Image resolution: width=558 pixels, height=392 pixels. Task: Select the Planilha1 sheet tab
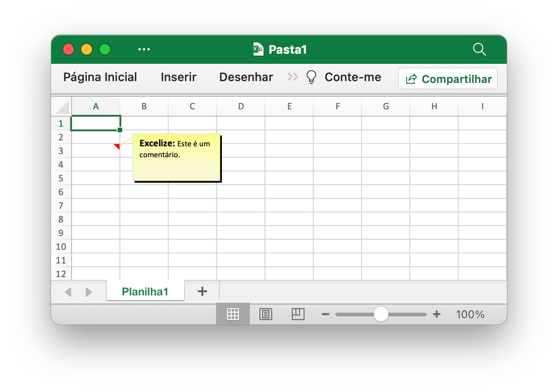point(145,292)
